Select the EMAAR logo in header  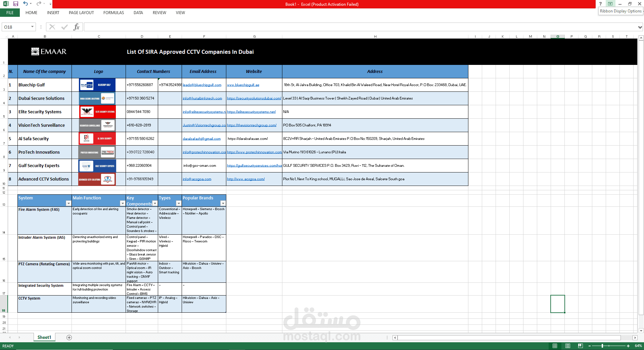pos(49,51)
